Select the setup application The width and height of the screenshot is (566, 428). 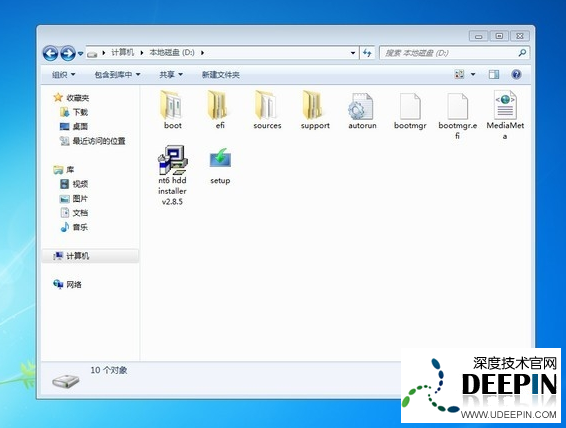(x=220, y=166)
